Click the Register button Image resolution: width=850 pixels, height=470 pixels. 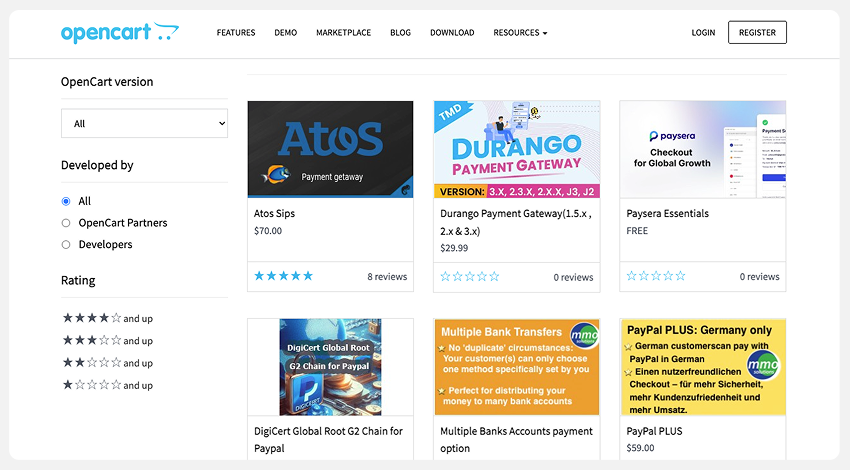coord(757,33)
